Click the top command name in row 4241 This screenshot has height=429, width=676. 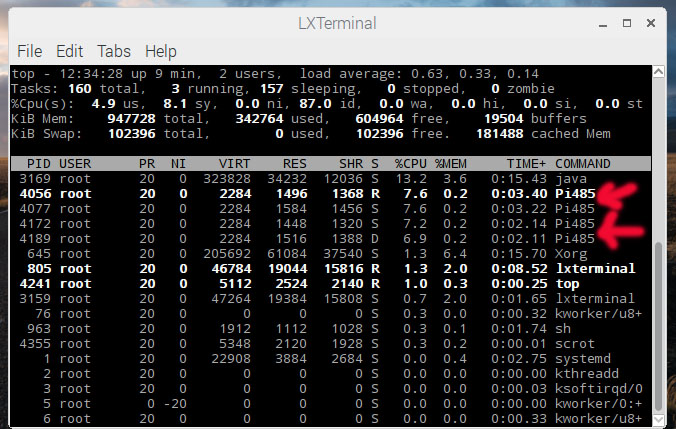567,284
